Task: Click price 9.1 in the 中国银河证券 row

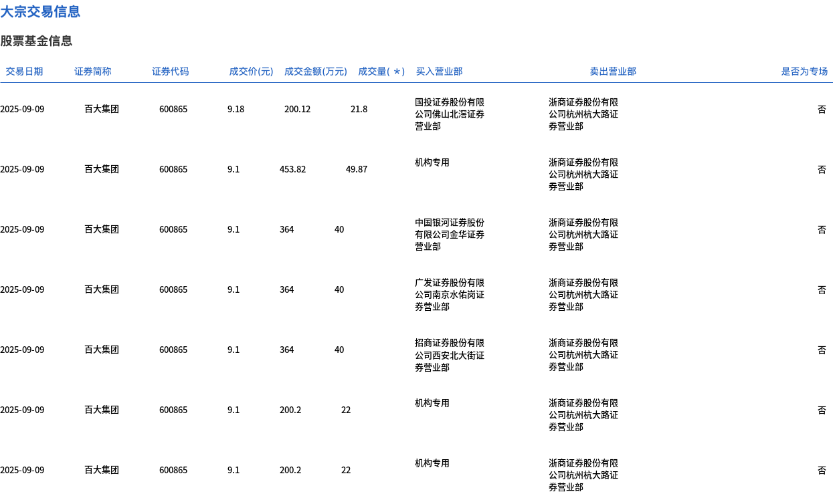Action: (x=234, y=229)
